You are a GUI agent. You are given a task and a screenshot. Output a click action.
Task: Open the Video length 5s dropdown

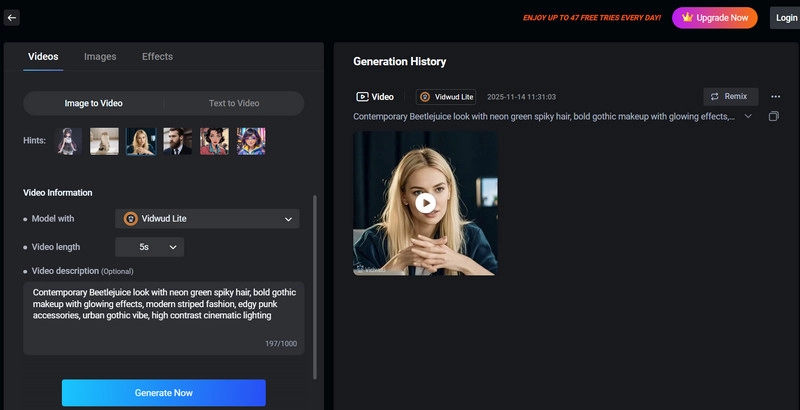149,247
